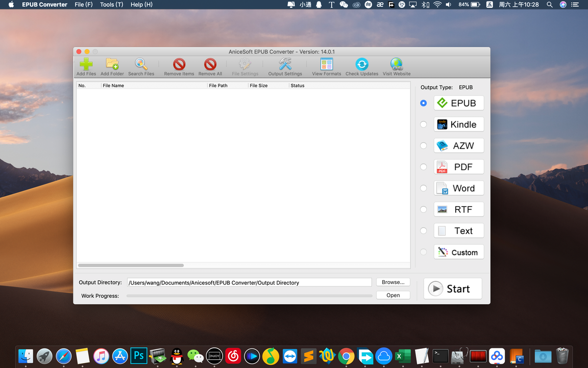Click the Start conversion button
Image resolution: width=588 pixels, height=368 pixels.
click(453, 289)
